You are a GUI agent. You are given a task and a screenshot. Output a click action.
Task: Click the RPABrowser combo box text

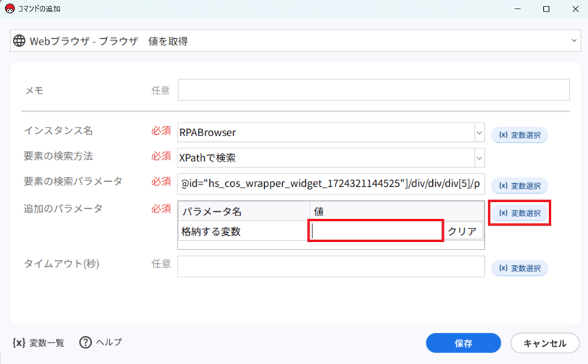click(208, 133)
